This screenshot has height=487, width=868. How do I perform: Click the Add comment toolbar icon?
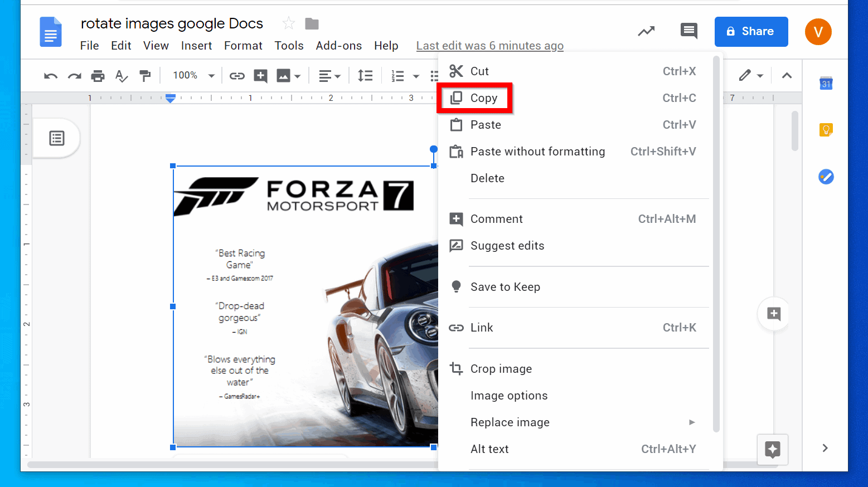tap(260, 75)
